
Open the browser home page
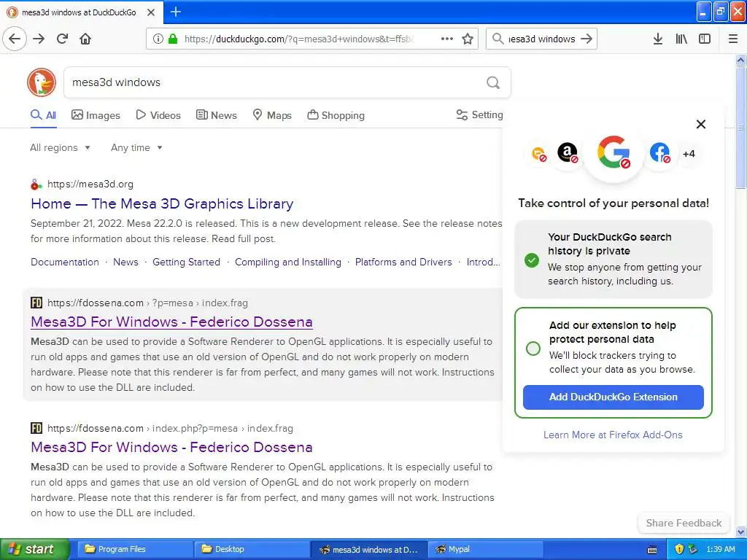(85, 39)
